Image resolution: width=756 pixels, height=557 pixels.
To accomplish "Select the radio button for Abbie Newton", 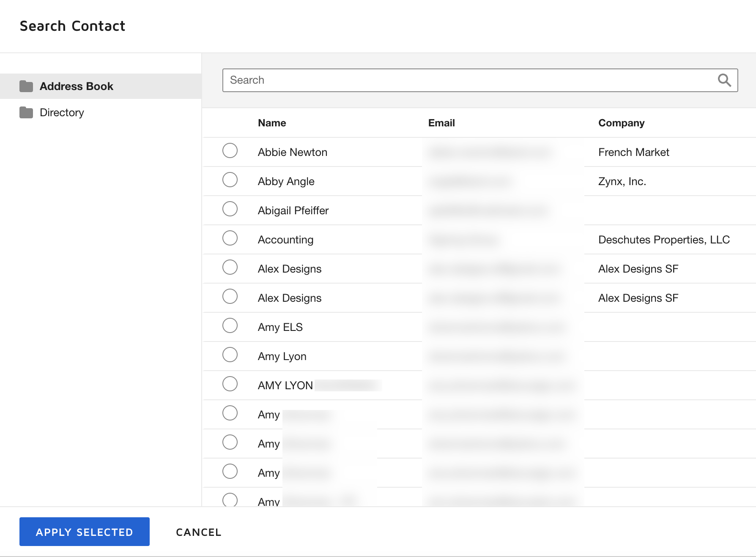I will point(230,150).
